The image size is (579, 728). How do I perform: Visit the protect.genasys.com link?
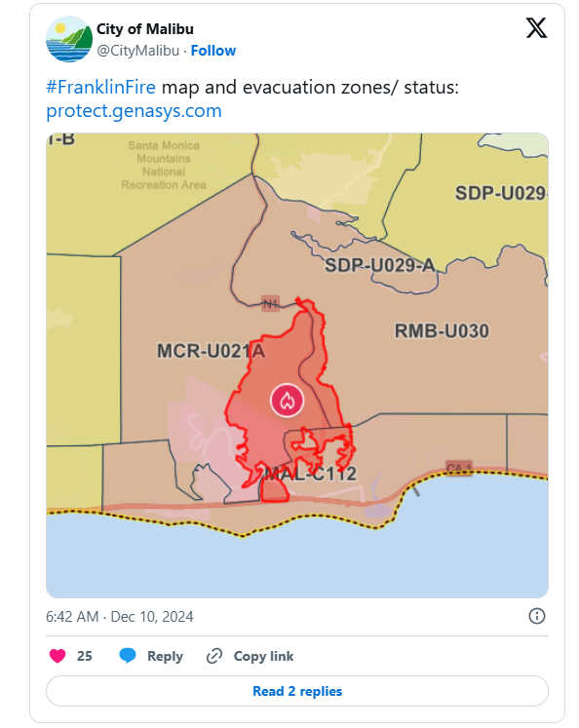tap(134, 111)
